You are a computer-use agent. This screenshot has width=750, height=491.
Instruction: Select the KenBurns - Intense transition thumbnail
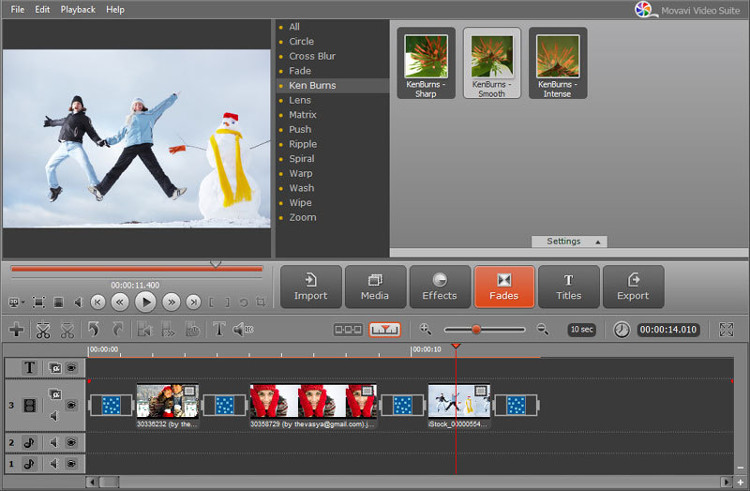(x=558, y=63)
